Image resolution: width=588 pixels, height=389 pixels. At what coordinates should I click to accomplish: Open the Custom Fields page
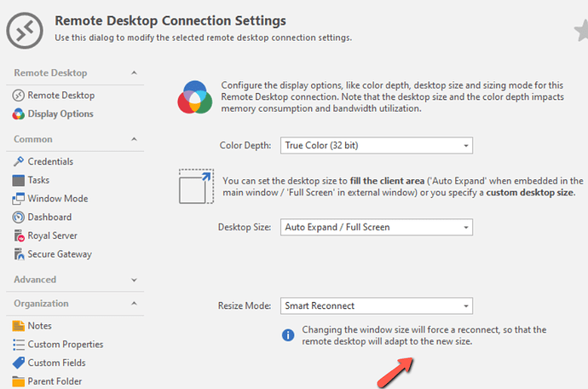(55, 363)
